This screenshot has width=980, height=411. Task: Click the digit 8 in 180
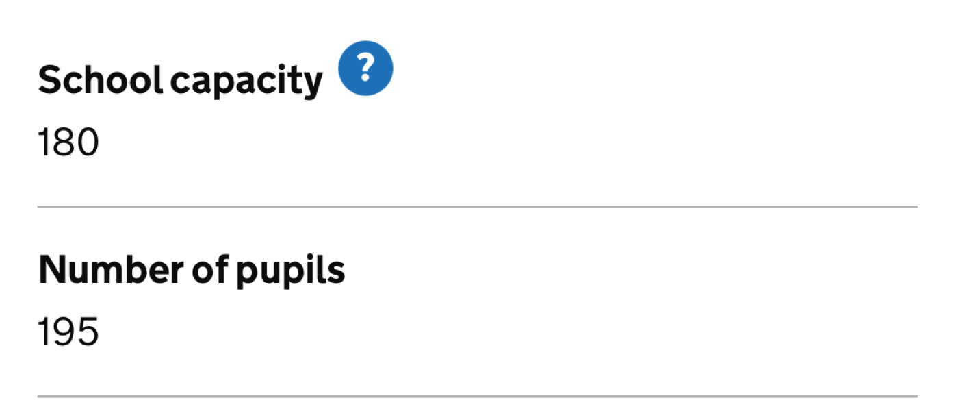coord(66,144)
